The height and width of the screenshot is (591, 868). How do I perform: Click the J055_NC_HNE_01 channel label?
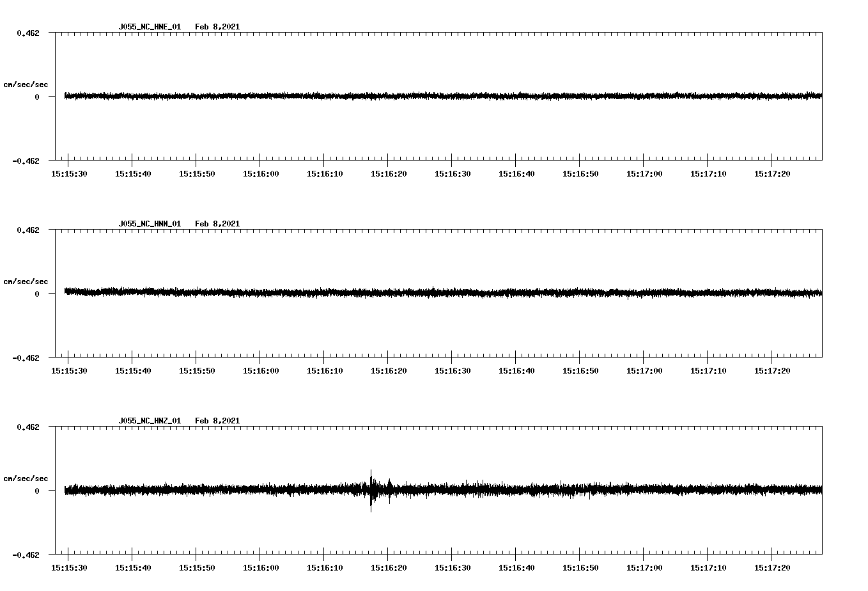click(150, 27)
